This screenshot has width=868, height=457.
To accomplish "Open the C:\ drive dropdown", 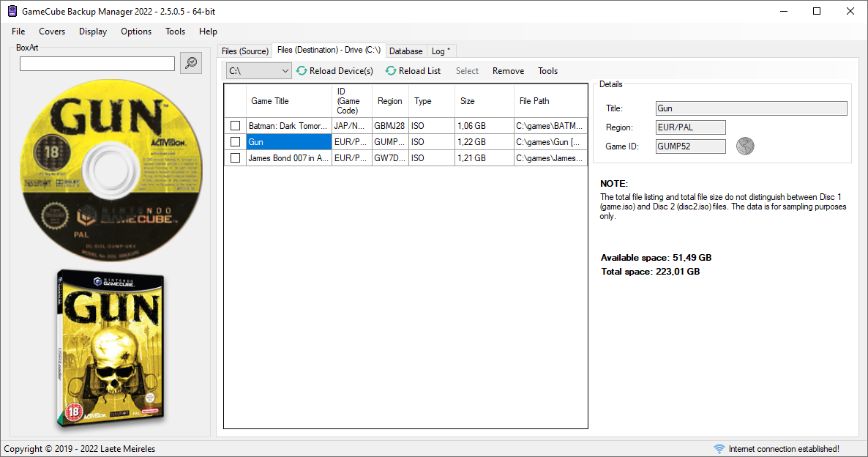I will coord(258,71).
